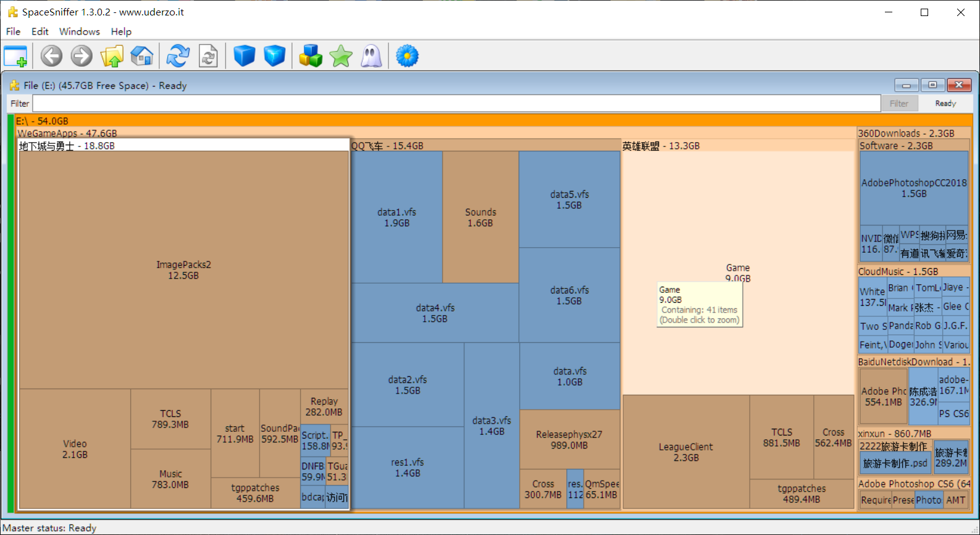Click the green star tag icon
Viewport: 980px width, 535px height.
[341, 56]
